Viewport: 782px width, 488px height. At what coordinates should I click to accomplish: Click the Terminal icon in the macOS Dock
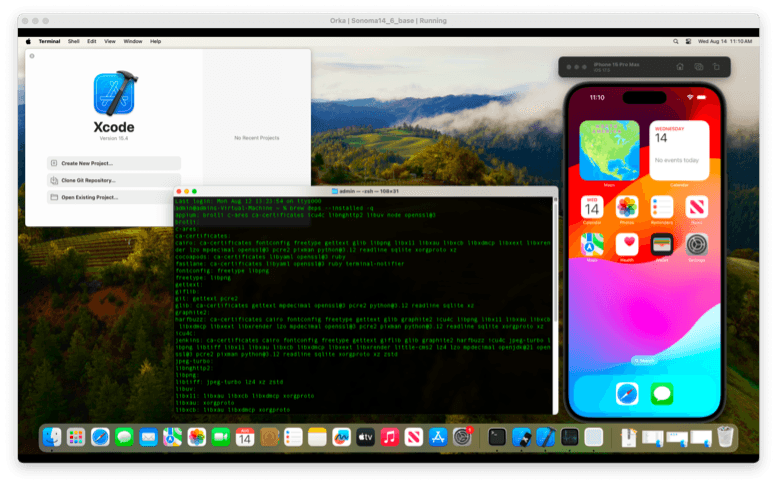coord(497,438)
